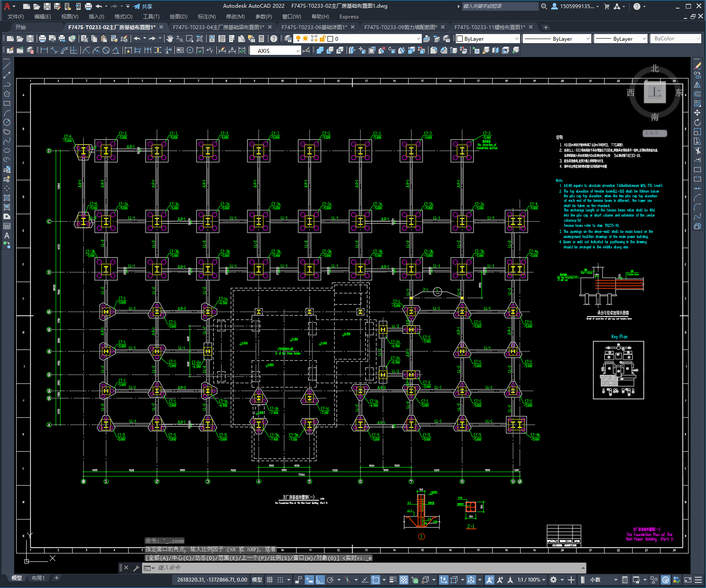
Task: Open the 开始 start tab
Action: [21, 27]
